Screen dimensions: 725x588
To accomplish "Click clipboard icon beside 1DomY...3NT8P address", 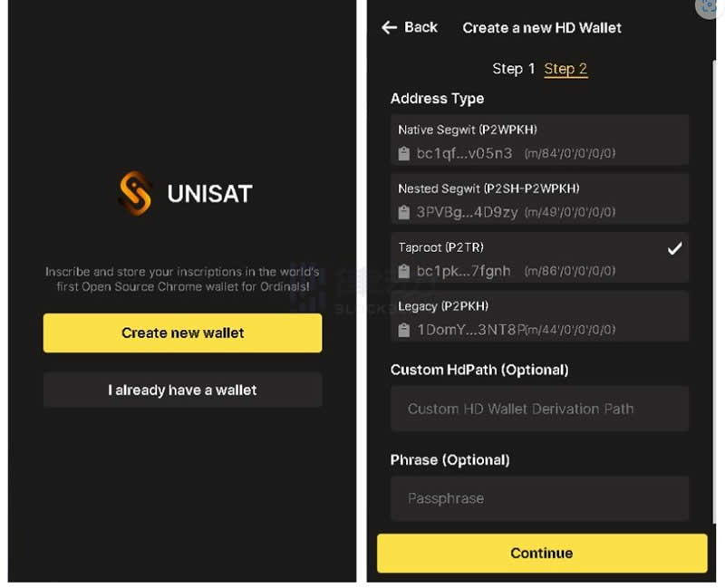I will (x=404, y=330).
